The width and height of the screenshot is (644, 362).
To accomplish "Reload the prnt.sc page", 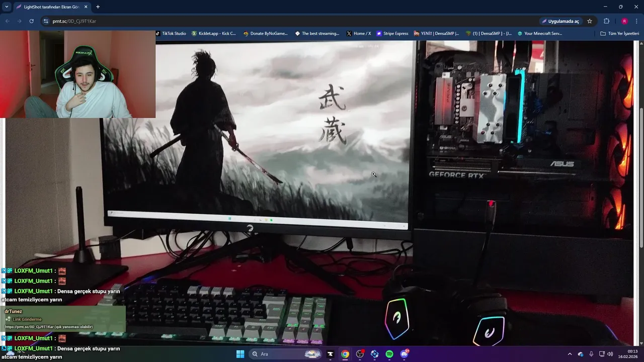I will pos(31,21).
